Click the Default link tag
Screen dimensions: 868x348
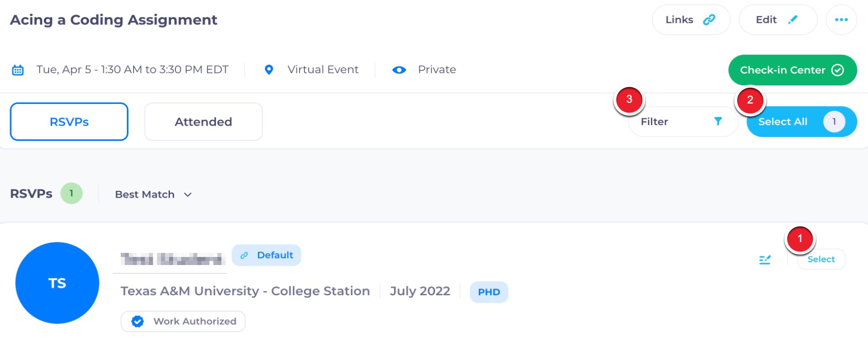(267, 255)
